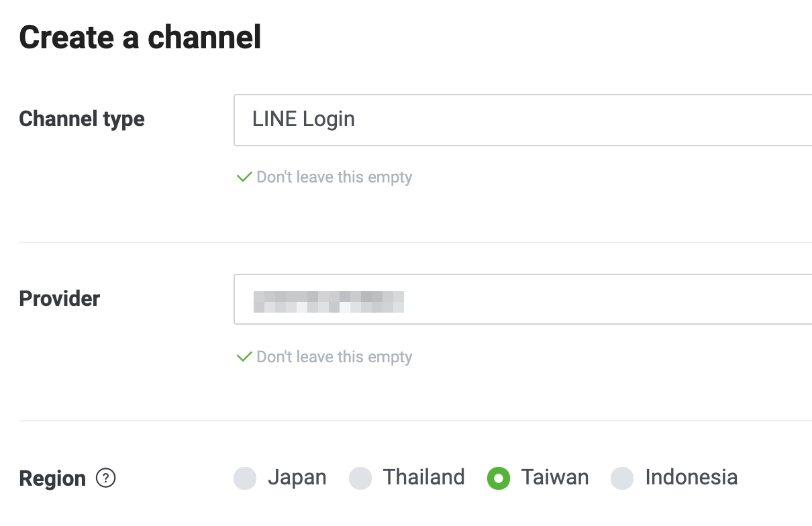Click the Region help question mark icon
The height and width of the screenshot is (526, 812).
tap(106, 478)
